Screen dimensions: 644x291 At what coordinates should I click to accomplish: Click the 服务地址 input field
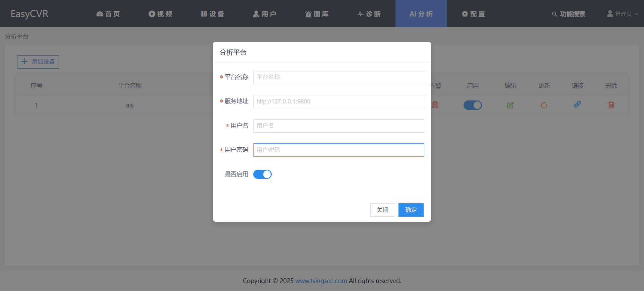338,101
